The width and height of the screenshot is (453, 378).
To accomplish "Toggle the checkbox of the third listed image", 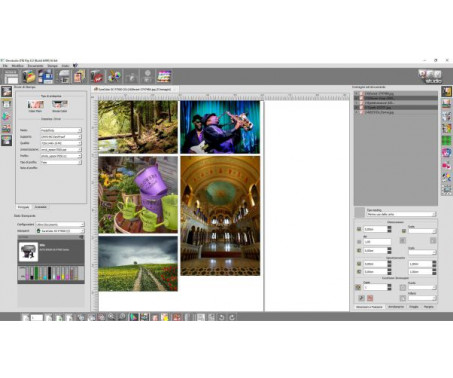I will coord(356,103).
